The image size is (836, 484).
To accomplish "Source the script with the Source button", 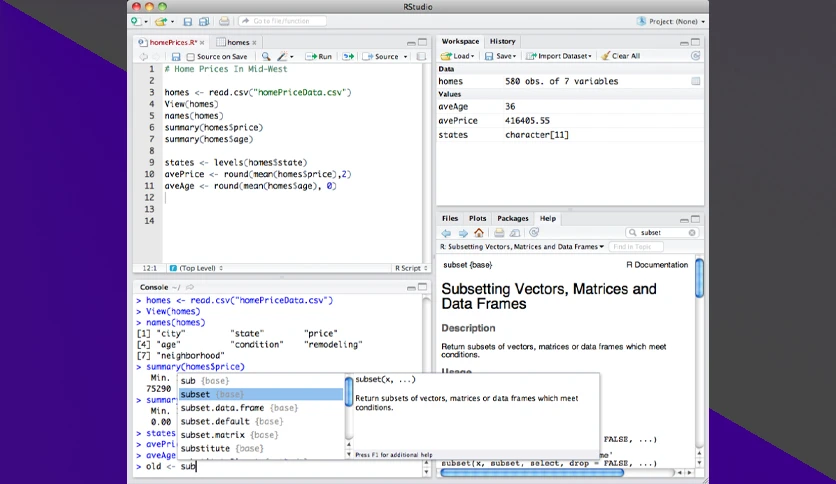I will click(x=381, y=57).
